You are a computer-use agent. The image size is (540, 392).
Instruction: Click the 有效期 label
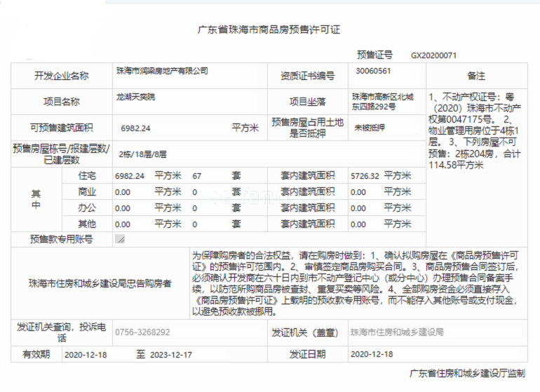36,354
